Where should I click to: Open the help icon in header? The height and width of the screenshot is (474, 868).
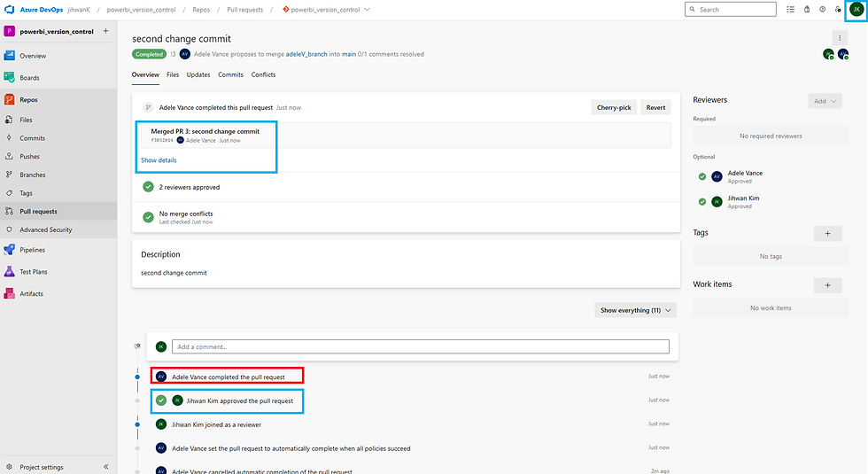click(x=823, y=10)
